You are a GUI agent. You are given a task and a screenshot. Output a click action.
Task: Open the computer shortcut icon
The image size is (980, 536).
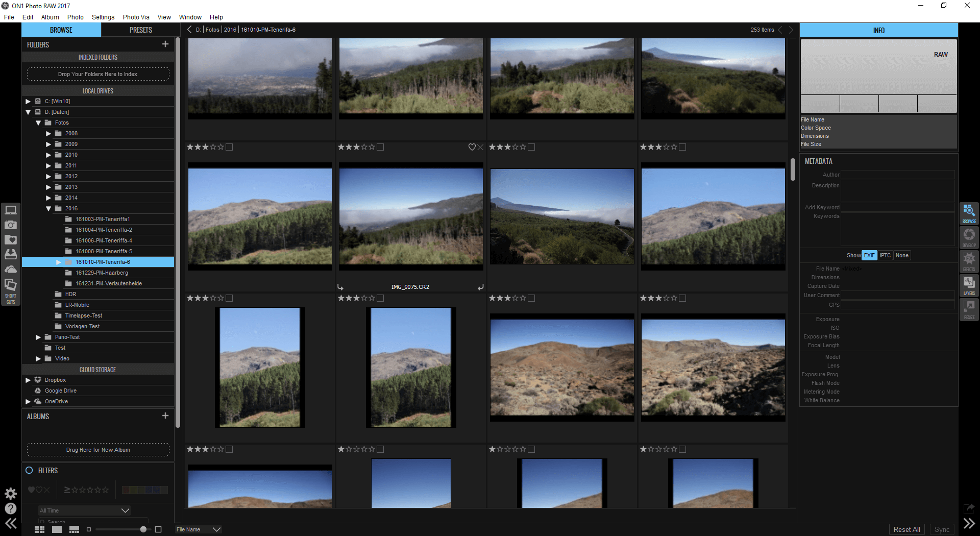(x=11, y=210)
